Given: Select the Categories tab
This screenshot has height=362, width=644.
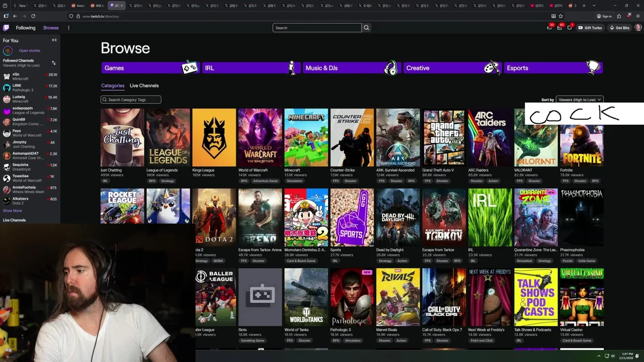Looking at the screenshot, I should [113, 85].
